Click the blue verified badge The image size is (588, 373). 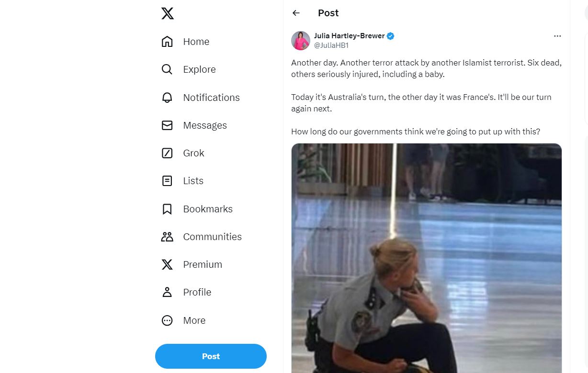[x=391, y=36]
